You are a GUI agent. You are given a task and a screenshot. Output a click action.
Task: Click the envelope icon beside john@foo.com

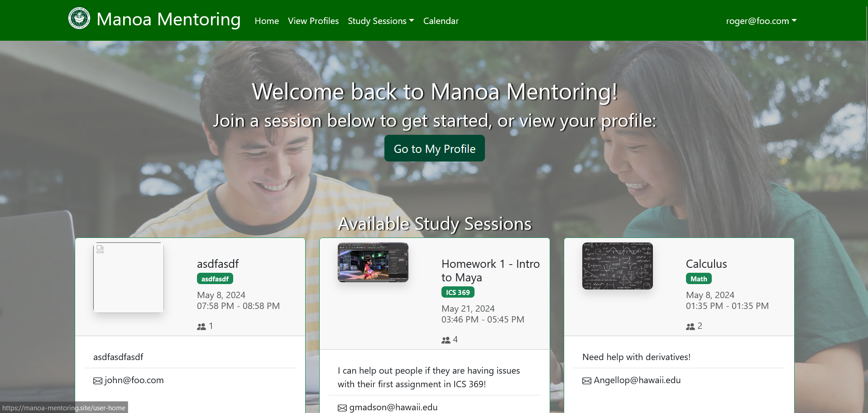pyautogui.click(x=98, y=381)
